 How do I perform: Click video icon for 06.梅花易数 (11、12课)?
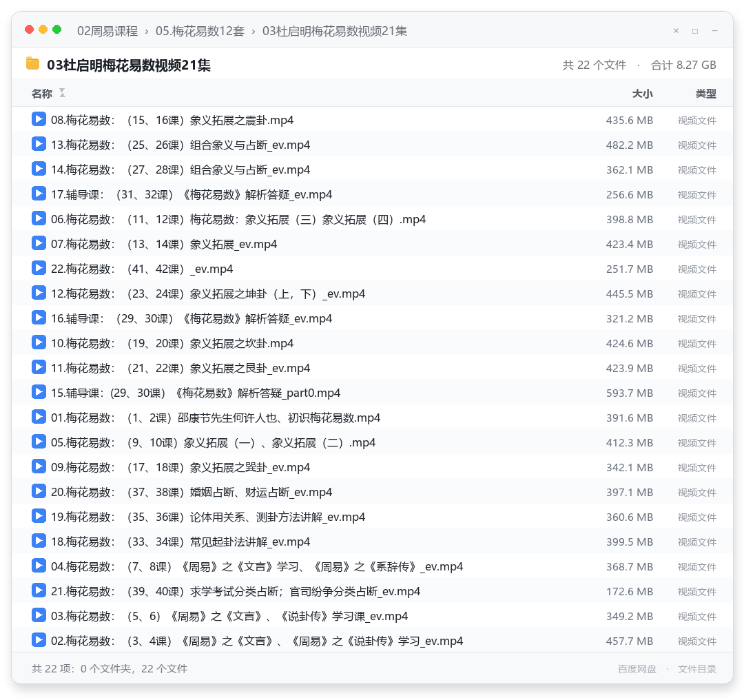click(x=39, y=218)
